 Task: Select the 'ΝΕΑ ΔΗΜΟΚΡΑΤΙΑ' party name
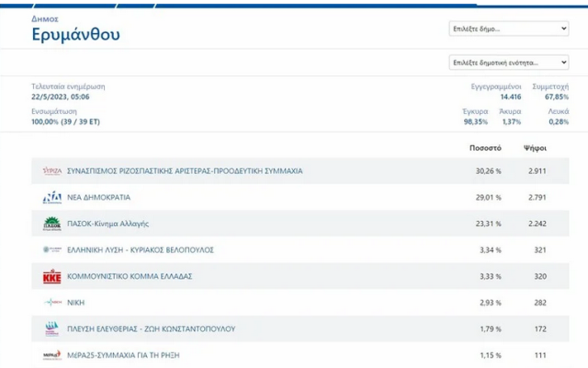pyautogui.click(x=98, y=197)
